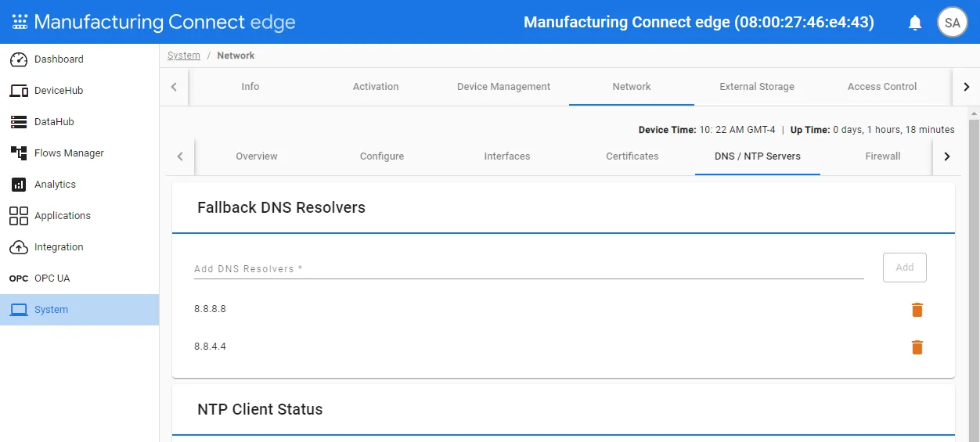Open the Access Control tab
980x442 pixels.
pyautogui.click(x=882, y=87)
